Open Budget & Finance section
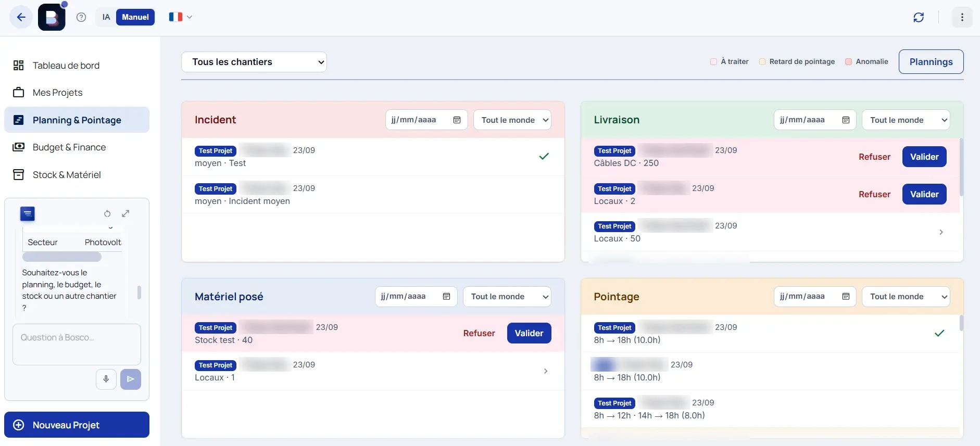980x446 pixels. pos(77,147)
